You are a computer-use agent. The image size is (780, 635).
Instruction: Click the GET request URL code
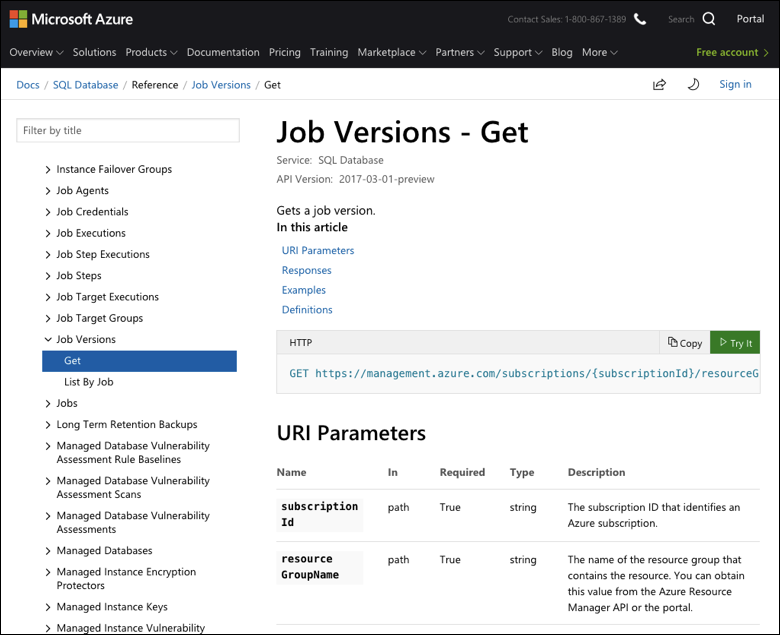[x=524, y=373]
